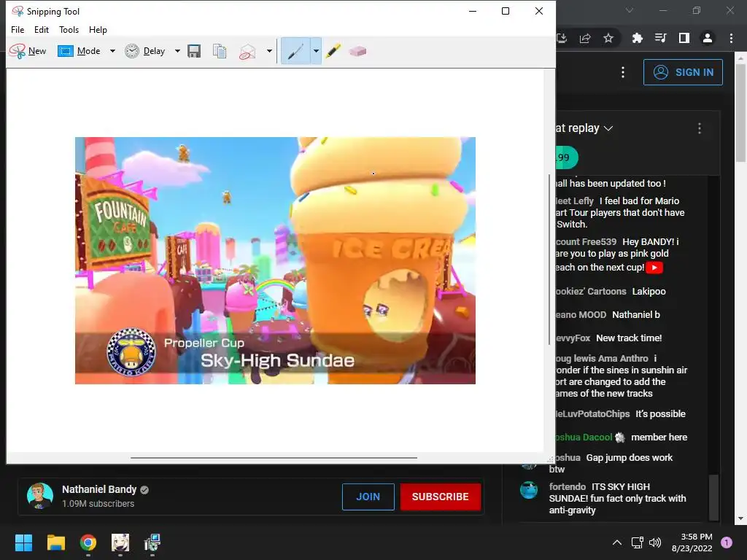Click the Delay clock button
This screenshot has height=560, width=747.
click(x=145, y=51)
